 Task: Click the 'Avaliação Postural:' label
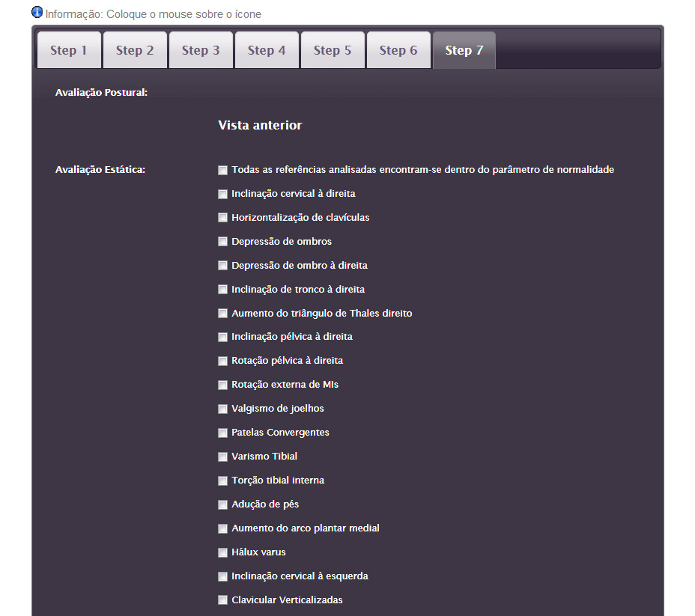tap(102, 93)
